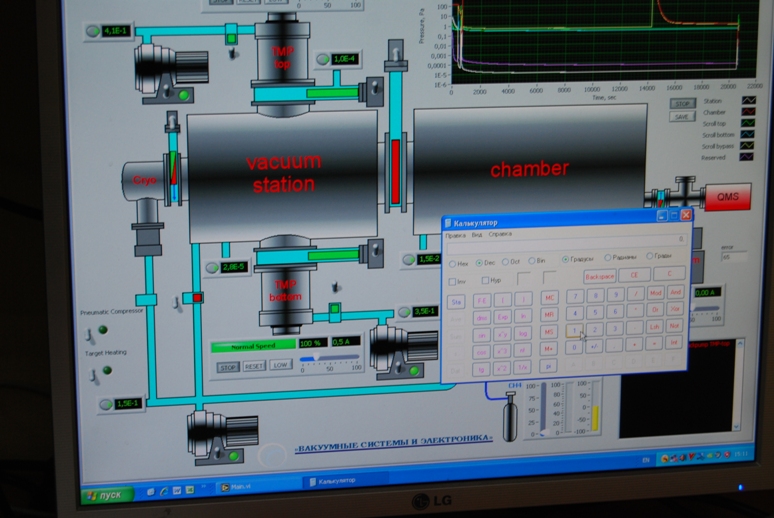774x518 pixels.
Task: Click the EN language indicator in the tray
Action: tap(646, 460)
